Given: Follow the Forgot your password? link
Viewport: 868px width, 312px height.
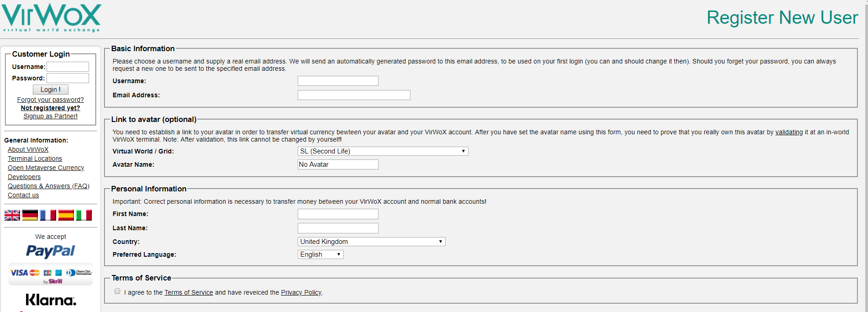Looking at the screenshot, I should pos(50,100).
